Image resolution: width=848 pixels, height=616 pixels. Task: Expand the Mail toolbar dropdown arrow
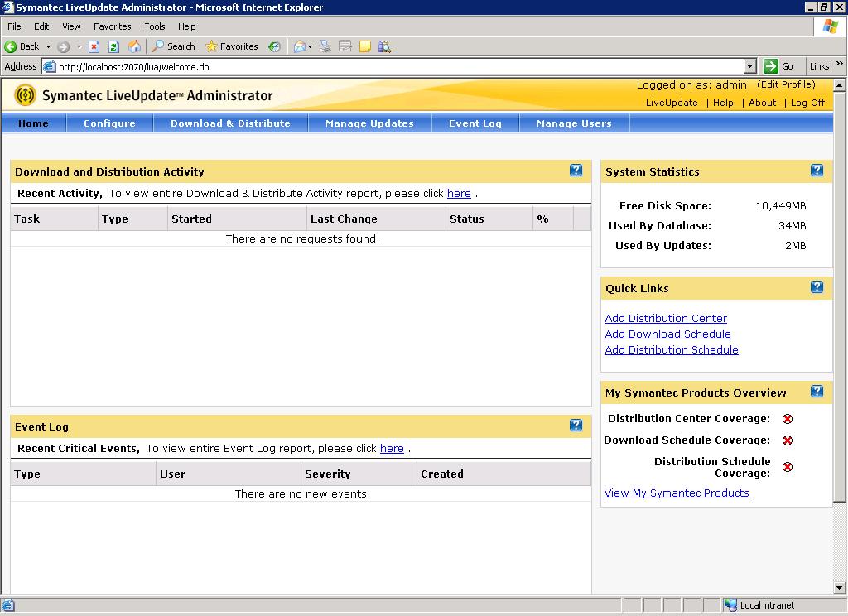(310, 46)
